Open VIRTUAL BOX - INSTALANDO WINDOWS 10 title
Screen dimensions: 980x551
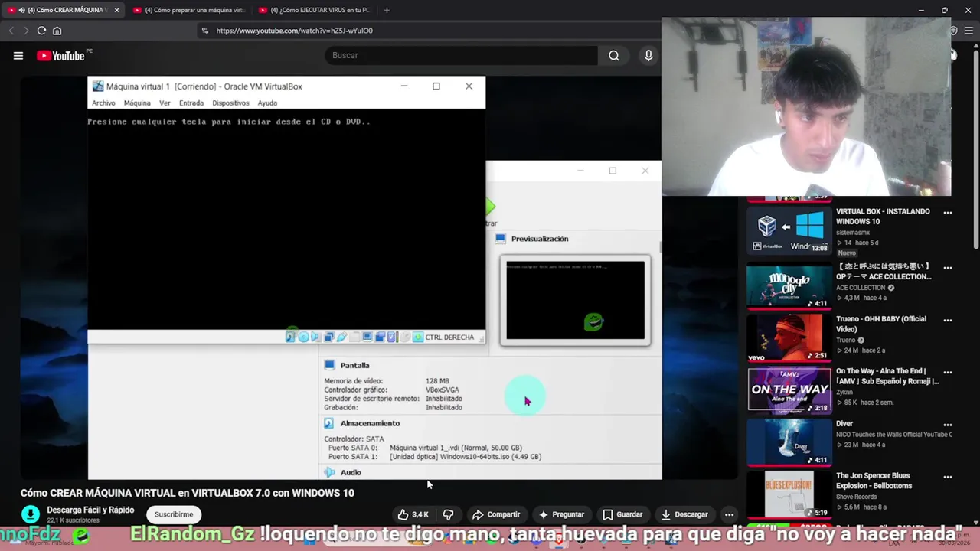pos(883,217)
